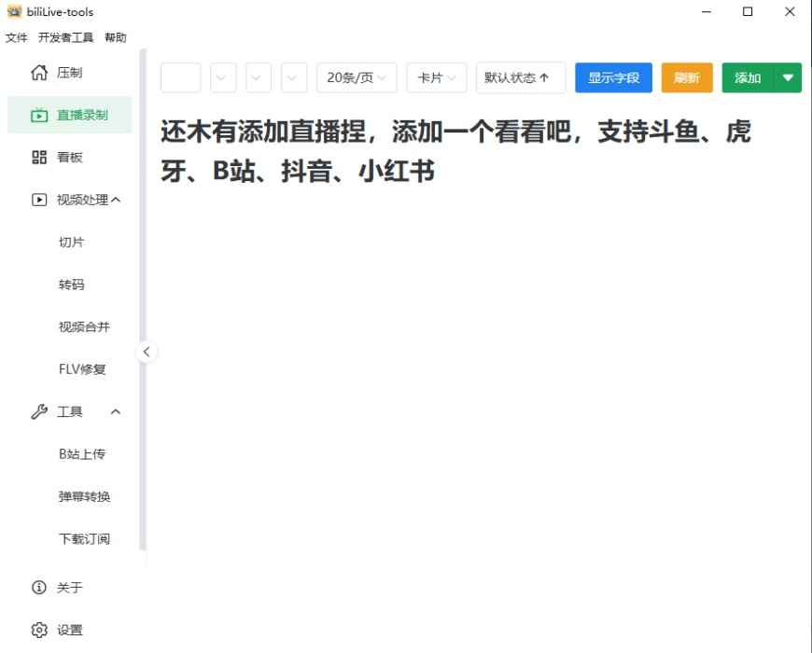Collapse the 工具 submenu chevron

(116, 412)
